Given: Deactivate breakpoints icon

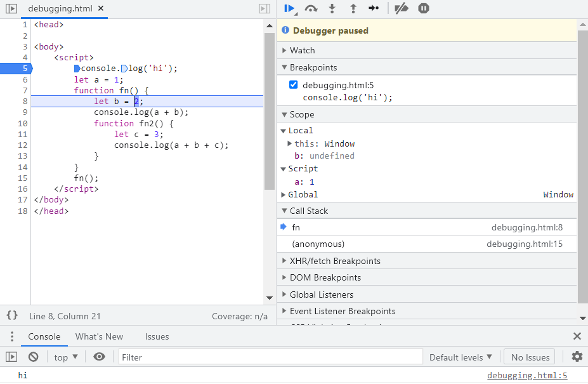Looking at the screenshot, I should [x=402, y=8].
